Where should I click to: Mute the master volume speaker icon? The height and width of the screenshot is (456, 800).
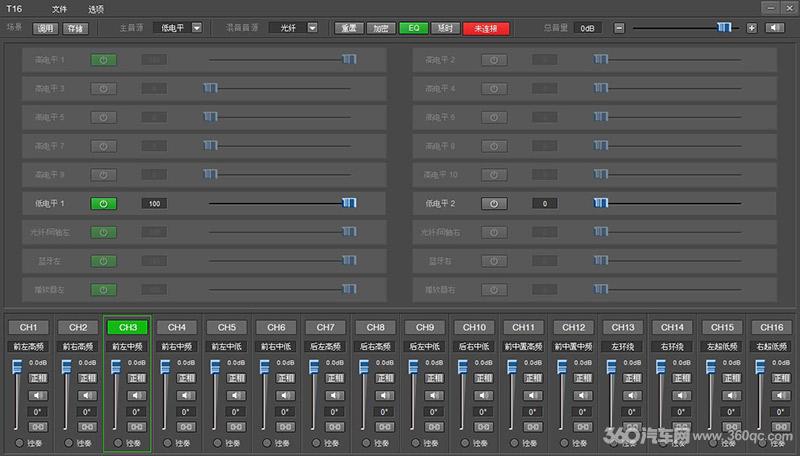[x=774, y=28]
